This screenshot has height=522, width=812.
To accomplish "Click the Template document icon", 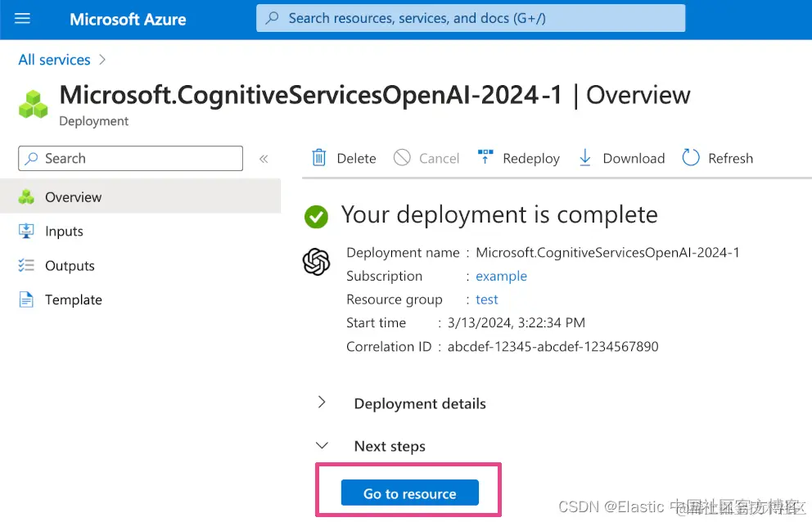I will click(x=26, y=299).
